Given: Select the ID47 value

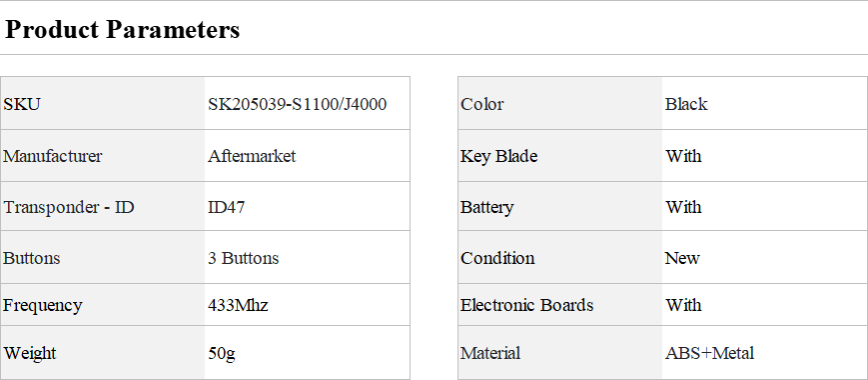Looking at the screenshot, I should pyautogui.click(x=227, y=207).
